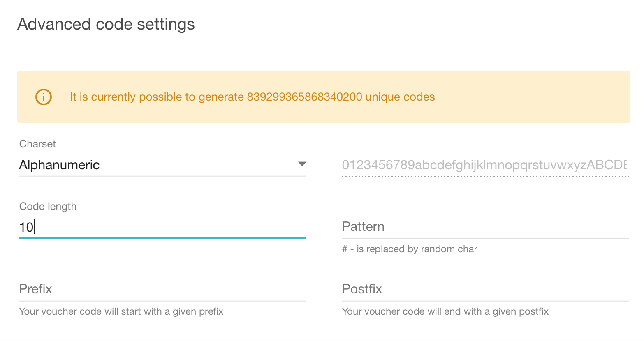Click the '# - is replaced by random char' hint
644x341 pixels.
tap(410, 249)
